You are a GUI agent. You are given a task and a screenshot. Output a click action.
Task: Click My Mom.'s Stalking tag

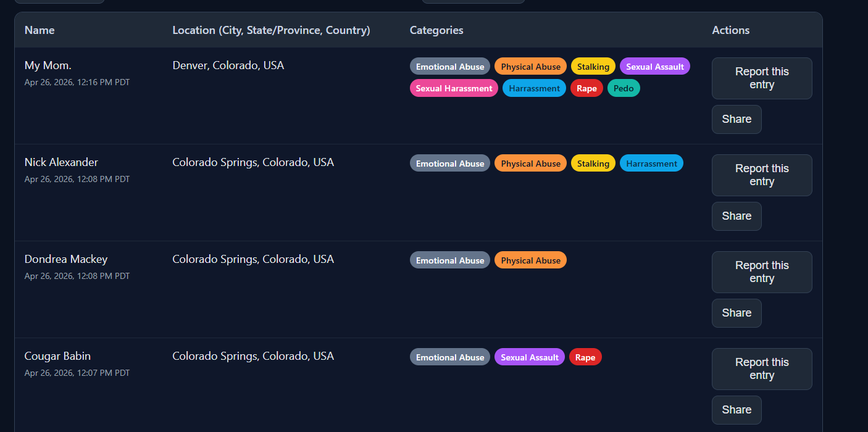593,67
